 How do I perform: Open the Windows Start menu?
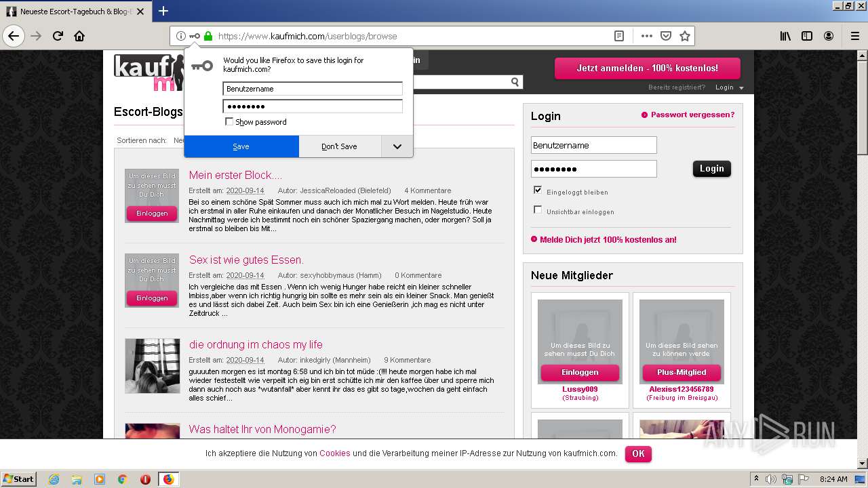click(x=19, y=479)
